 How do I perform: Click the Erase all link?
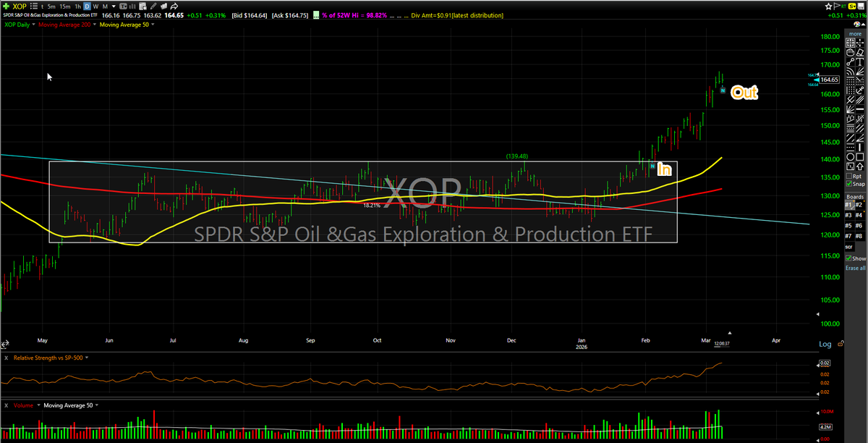coord(856,268)
